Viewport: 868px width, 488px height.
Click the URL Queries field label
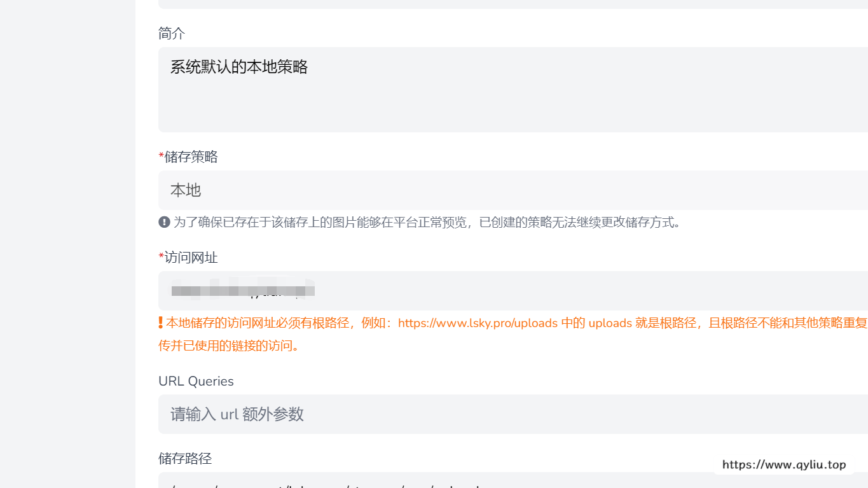(196, 381)
